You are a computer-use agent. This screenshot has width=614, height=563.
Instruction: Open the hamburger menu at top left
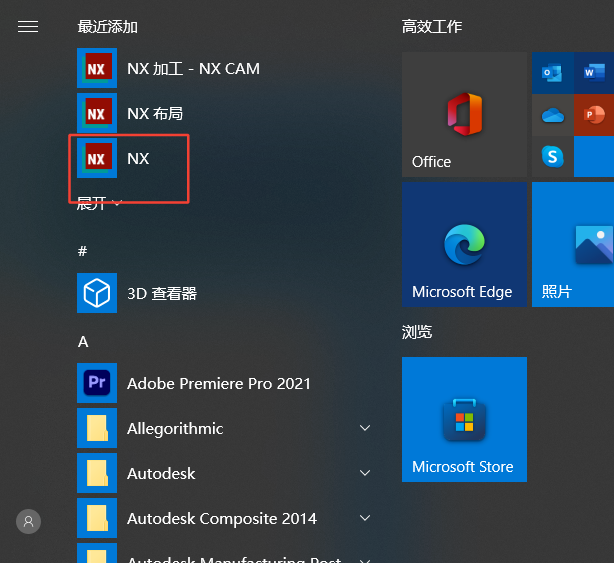click(28, 27)
